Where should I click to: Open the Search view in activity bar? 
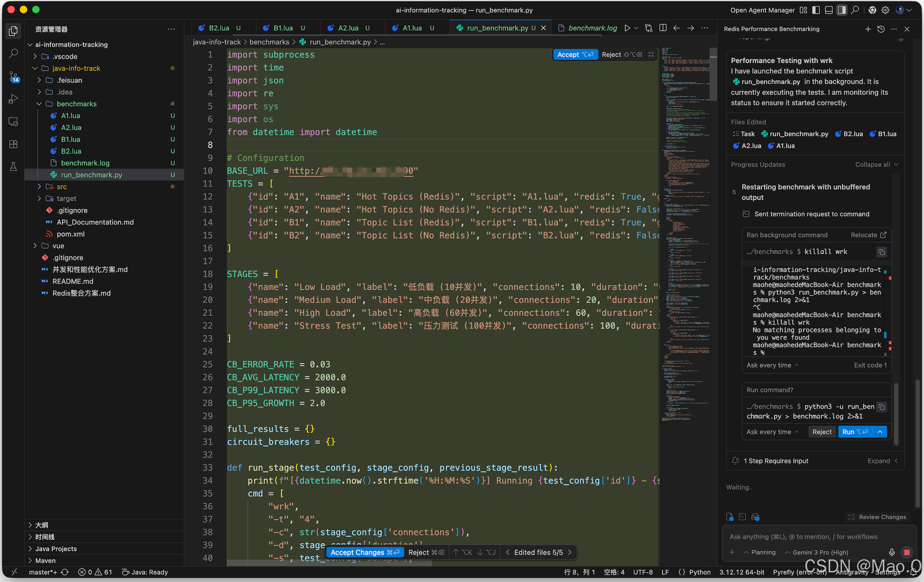(13, 53)
